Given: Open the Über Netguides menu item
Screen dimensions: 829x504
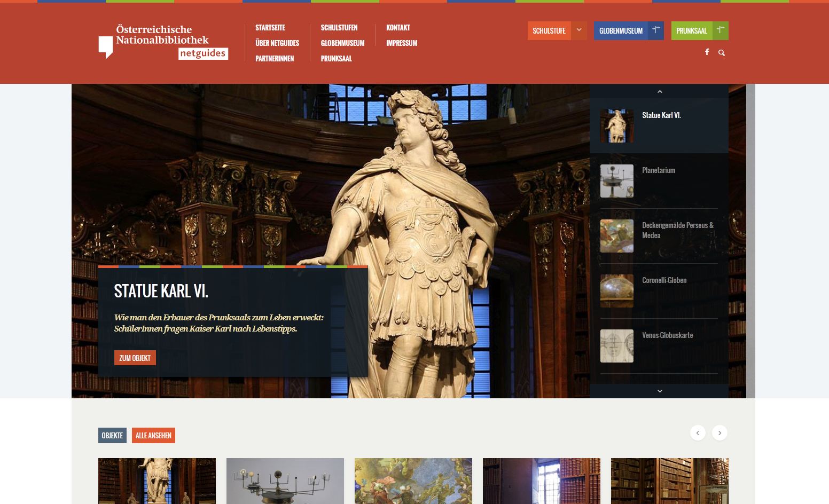Looking at the screenshot, I should pos(277,43).
